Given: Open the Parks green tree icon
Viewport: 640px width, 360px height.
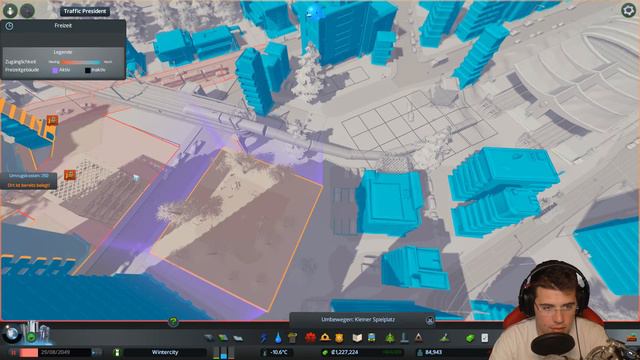Looking at the screenshot, I should 390,338.
